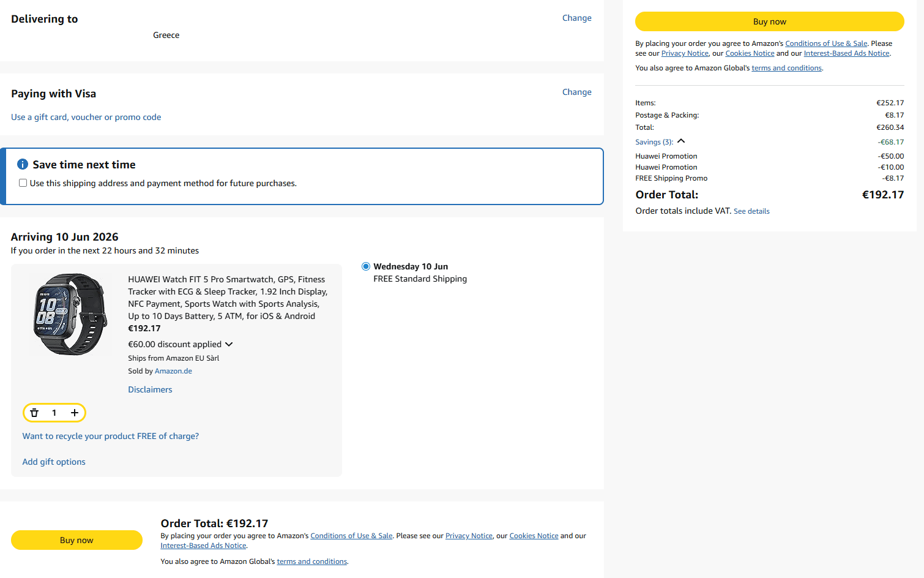Click the trash icon in quantity control

pyautogui.click(x=34, y=413)
